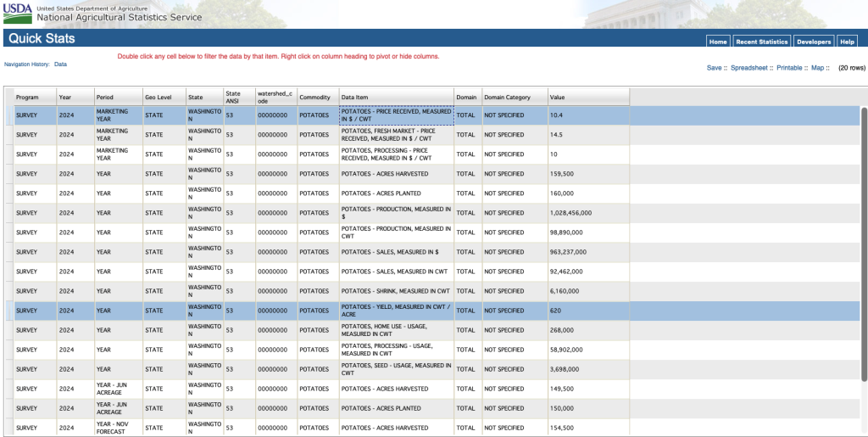Click the Year column header
868x437 pixels.
click(75, 97)
